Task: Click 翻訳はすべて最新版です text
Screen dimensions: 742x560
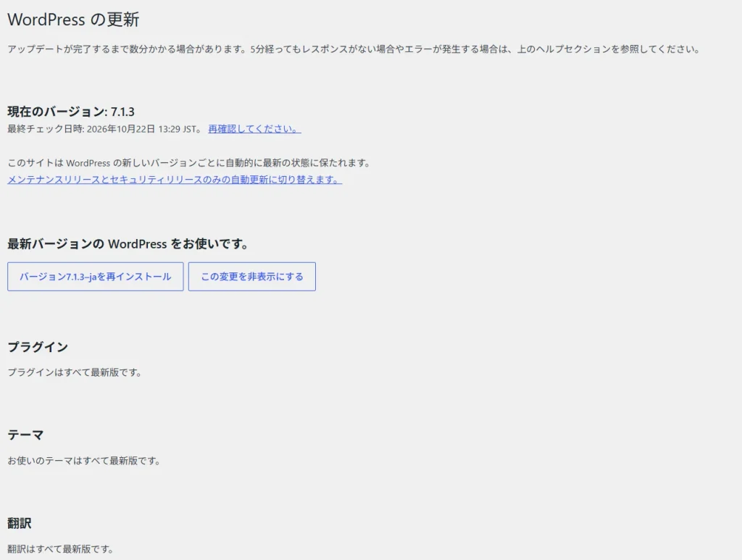Action: 61,549
